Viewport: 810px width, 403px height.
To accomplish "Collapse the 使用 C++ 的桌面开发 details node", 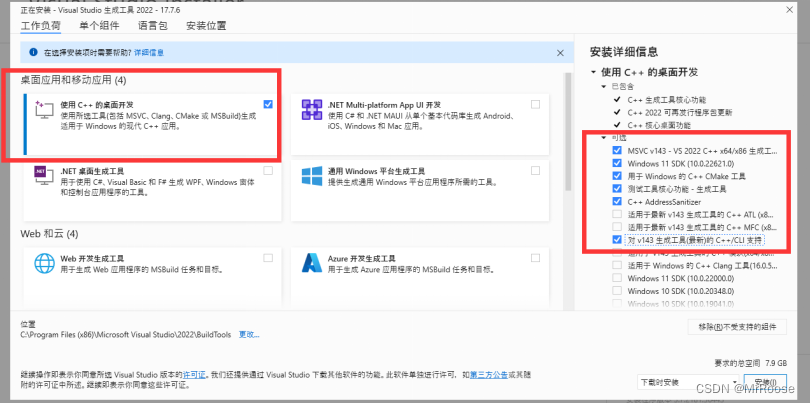I will pyautogui.click(x=593, y=72).
